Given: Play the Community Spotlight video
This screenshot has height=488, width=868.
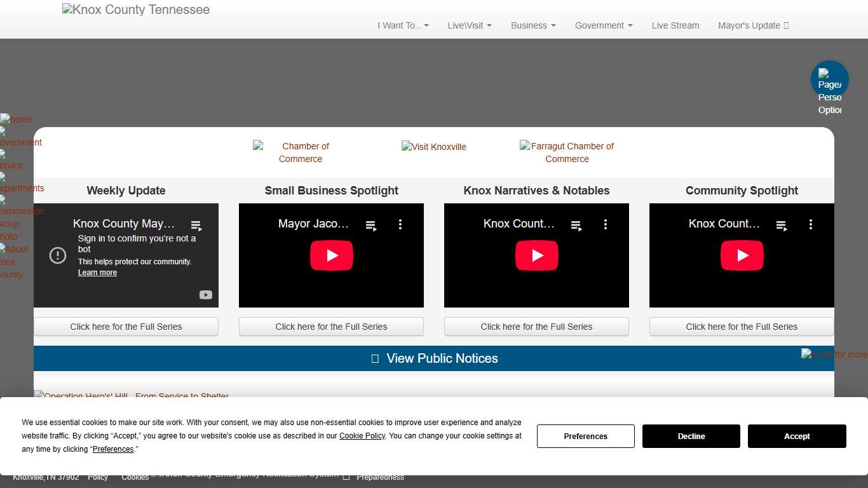Looking at the screenshot, I should (742, 255).
